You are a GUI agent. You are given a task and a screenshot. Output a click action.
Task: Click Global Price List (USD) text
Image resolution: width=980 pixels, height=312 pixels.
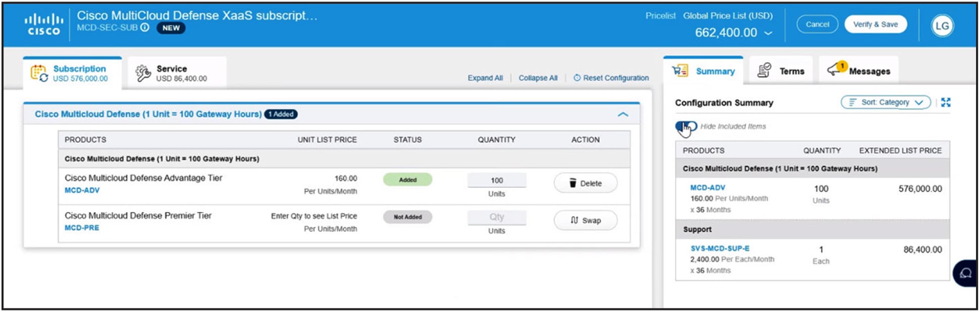coord(728,16)
